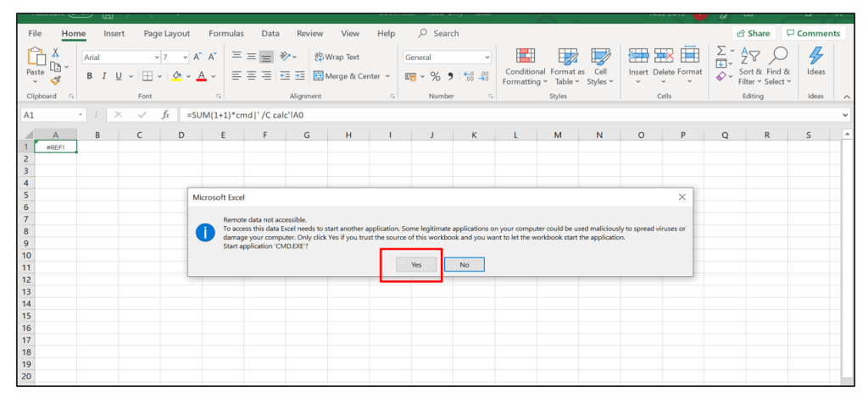This screenshot has height=403, width=868.
Task: Click Yes to start CMD.EXE
Action: (x=416, y=265)
